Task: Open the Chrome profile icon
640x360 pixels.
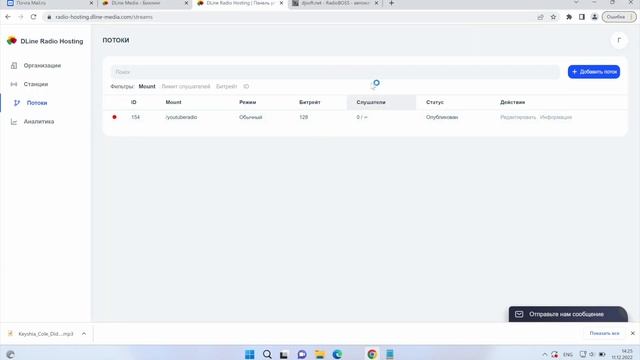Action: [x=595, y=17]
